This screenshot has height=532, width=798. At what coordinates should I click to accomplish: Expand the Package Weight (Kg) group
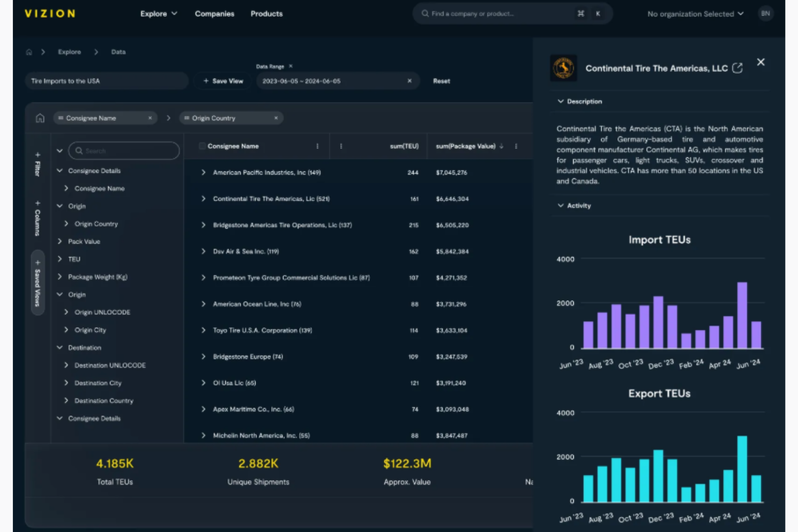click(60, 277)
